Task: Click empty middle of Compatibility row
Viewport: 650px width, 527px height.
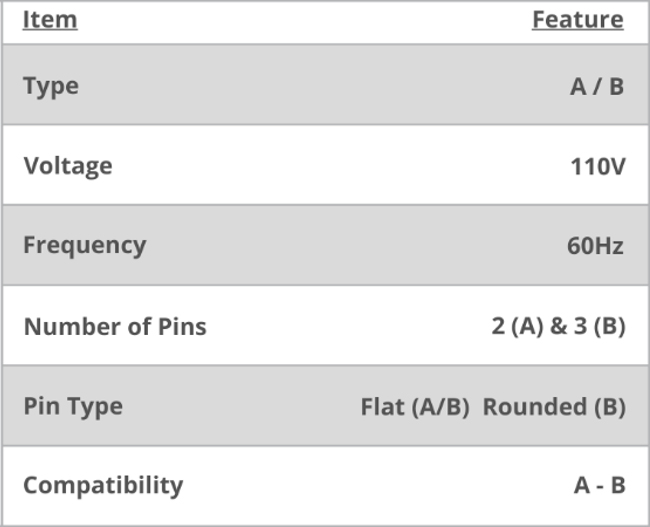Action: click(x=377, y=486)
